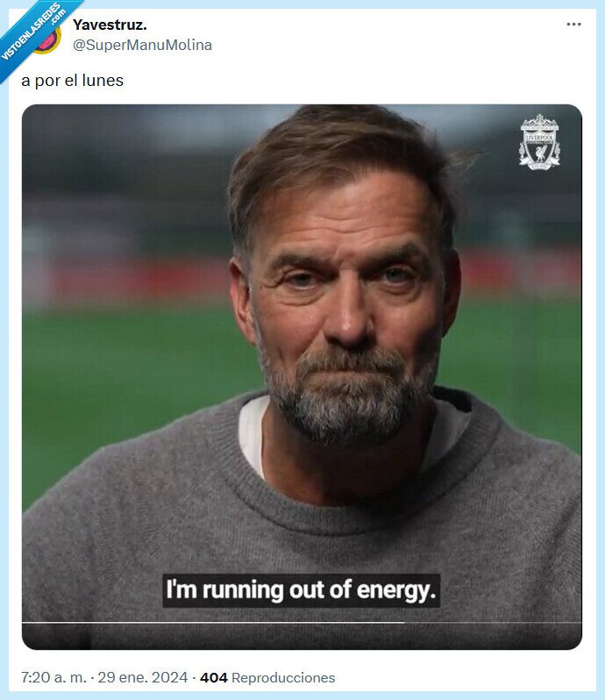Click the progress bar's current playhead point
Viewport: 605px width, 700px height.
coord(405,622)
